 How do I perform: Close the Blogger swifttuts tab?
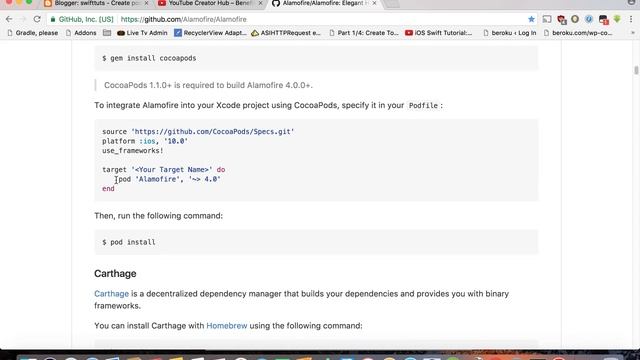146,3
